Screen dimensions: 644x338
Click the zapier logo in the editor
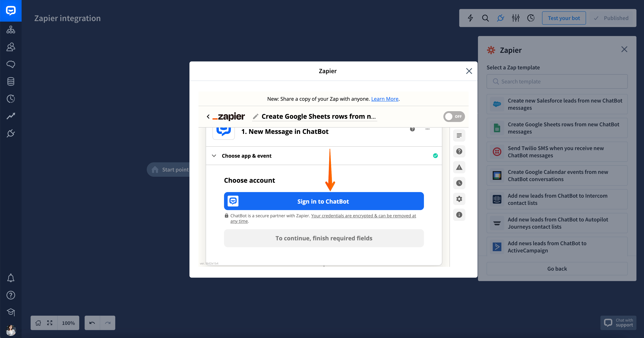[229, 117]
